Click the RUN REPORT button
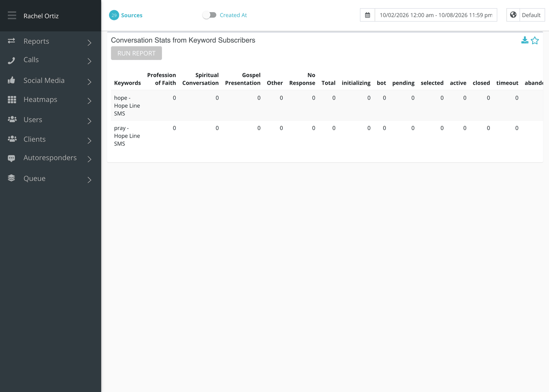This screenshot has width=549, height=392. [136, 53]
